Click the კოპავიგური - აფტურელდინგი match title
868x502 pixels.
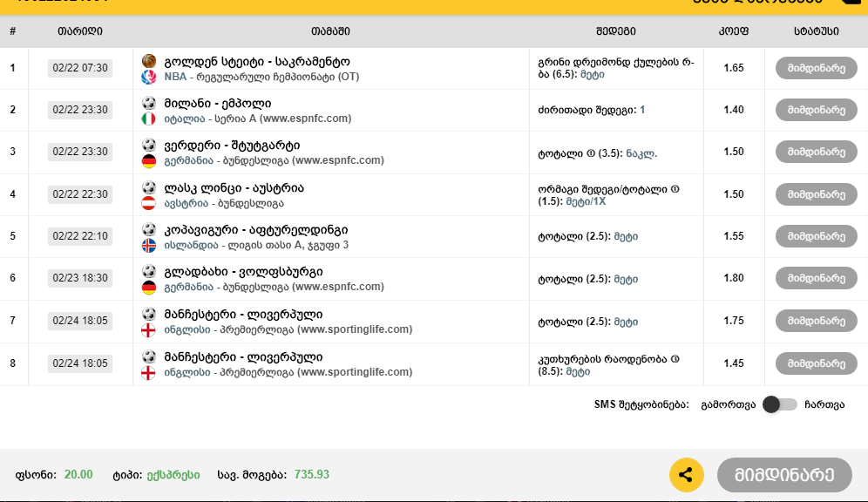(x=255, y=230)
